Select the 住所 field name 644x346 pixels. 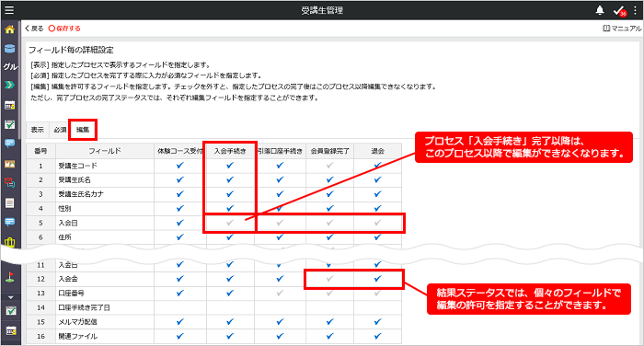[64, 237]
